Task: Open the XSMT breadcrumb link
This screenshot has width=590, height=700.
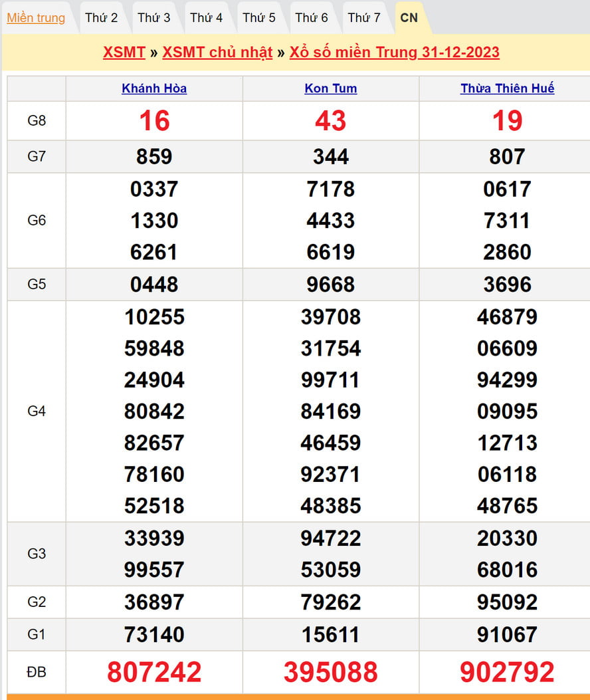Action: click(124, 53)
